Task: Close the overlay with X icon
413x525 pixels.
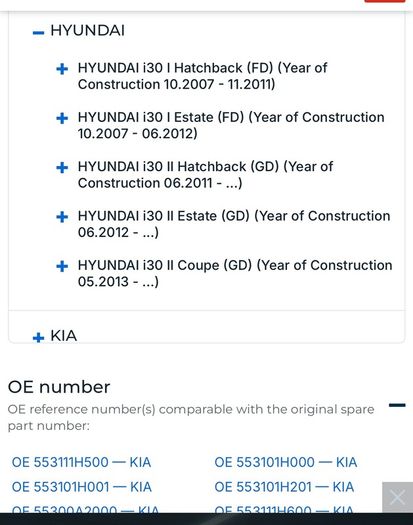Action: 398,497
